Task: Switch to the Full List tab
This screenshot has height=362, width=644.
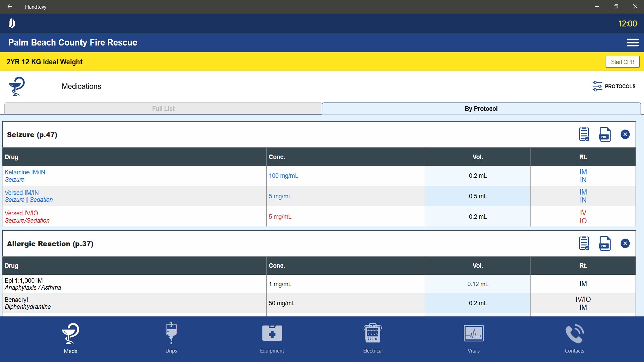Action: tap(163, 108)
